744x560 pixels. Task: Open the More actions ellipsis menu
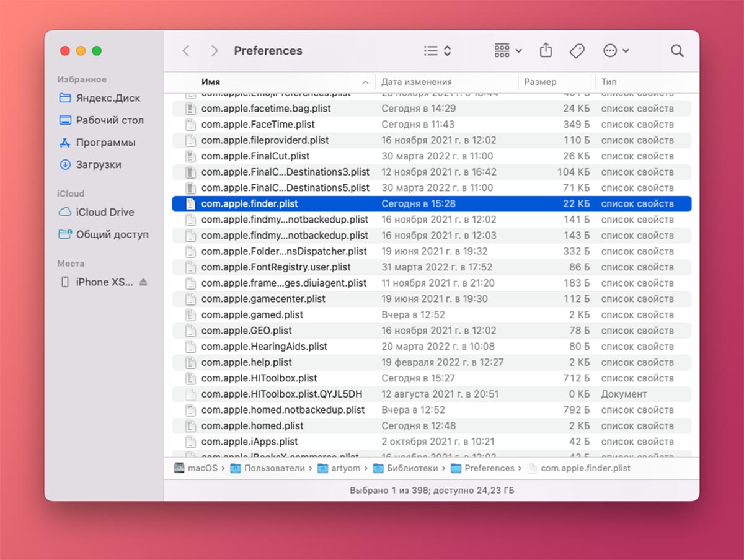pos(616,51)
